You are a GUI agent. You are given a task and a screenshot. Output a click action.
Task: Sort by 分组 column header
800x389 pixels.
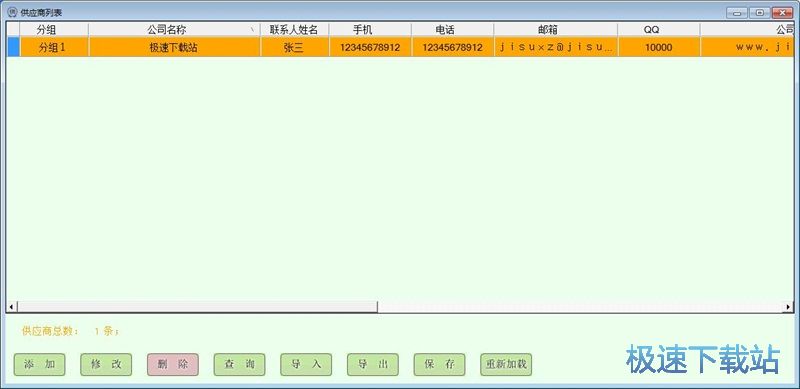point(54,30)
